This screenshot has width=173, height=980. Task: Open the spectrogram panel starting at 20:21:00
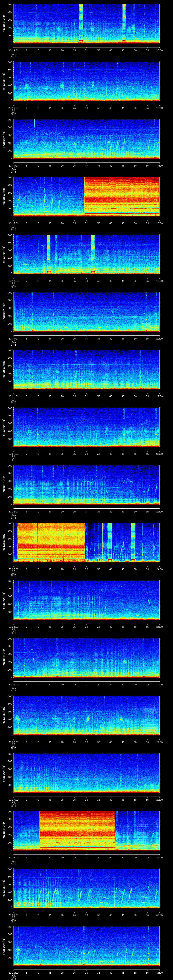coord(86,427)
